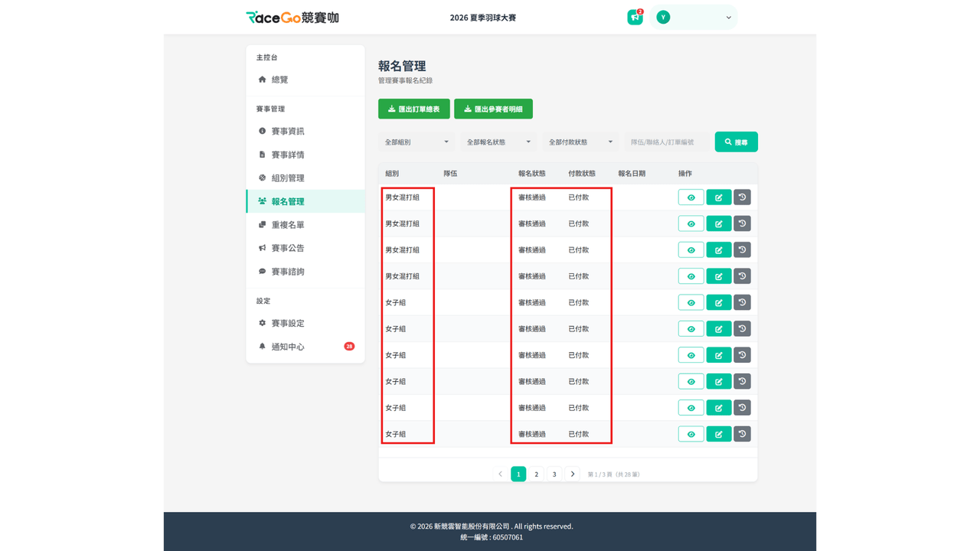Open the 全部組別 filter dropdown
Image resolution: width=980 pixels, height=551 pixels.
coord(416,142)
